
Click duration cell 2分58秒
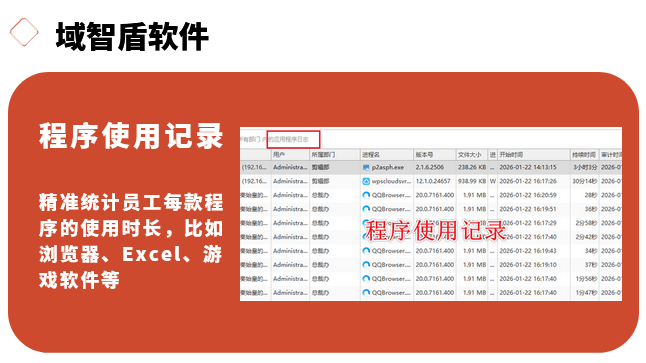586,223
